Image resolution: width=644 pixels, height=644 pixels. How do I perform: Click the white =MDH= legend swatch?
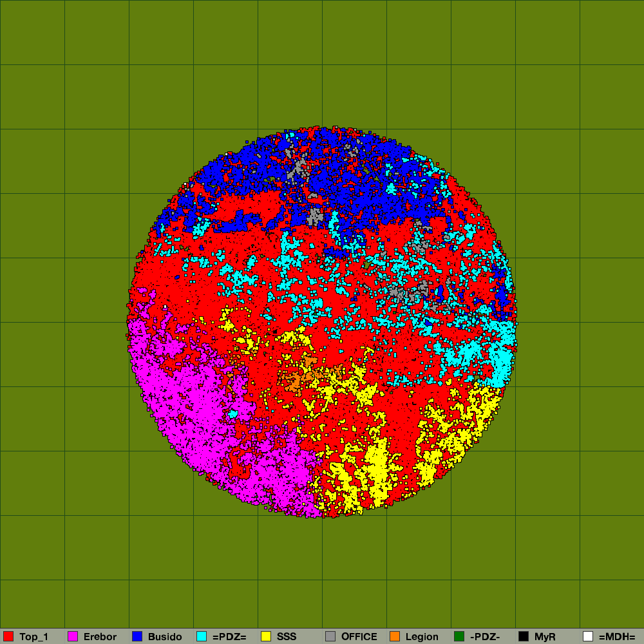click(588, 636)
